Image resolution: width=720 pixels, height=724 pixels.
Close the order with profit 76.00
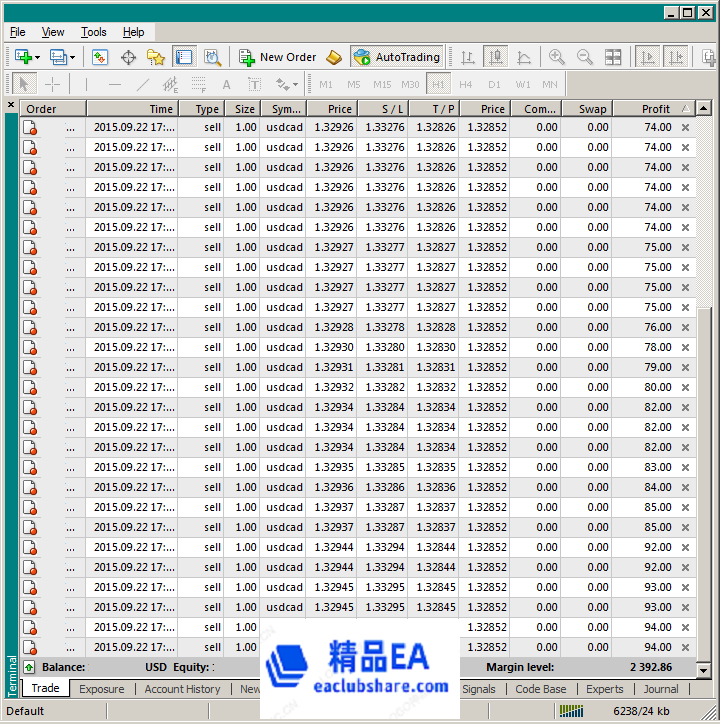[x=685, y=327]
